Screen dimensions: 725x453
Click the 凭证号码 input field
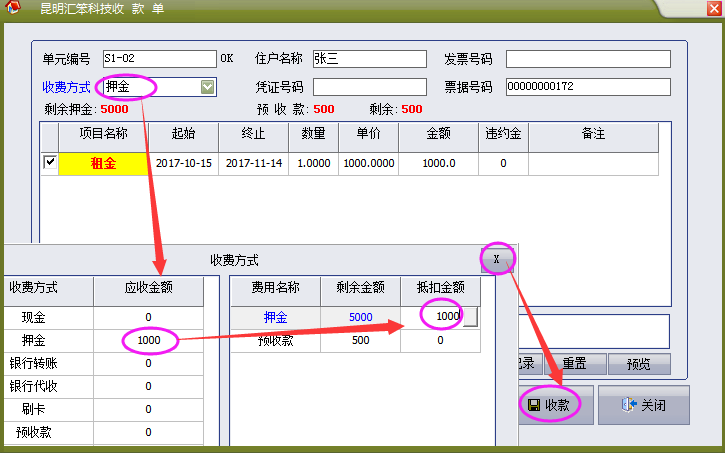(x=369, y=87)
